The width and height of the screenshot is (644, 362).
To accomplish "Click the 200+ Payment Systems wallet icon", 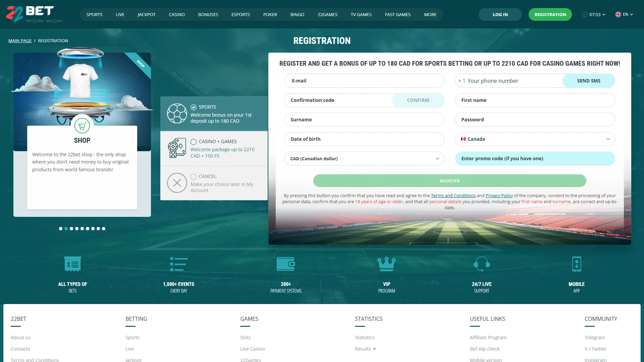I will pyautogui.click(x=286, y=264).
